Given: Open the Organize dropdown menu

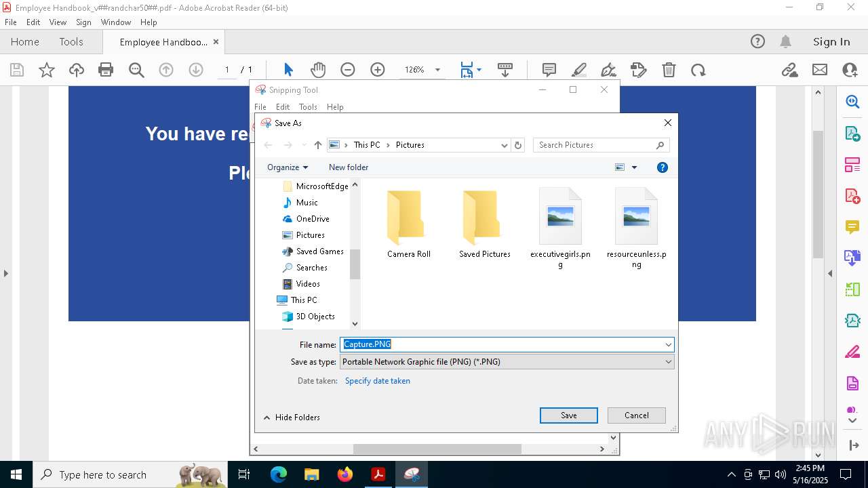Looking at the screenshot, I should click(288, 167).
